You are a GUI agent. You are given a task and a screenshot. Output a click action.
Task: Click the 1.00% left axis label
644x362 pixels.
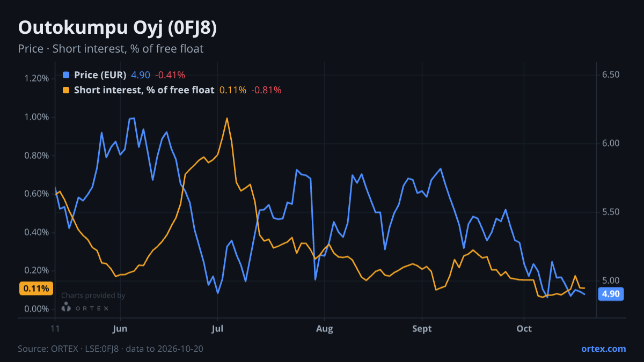36,117
